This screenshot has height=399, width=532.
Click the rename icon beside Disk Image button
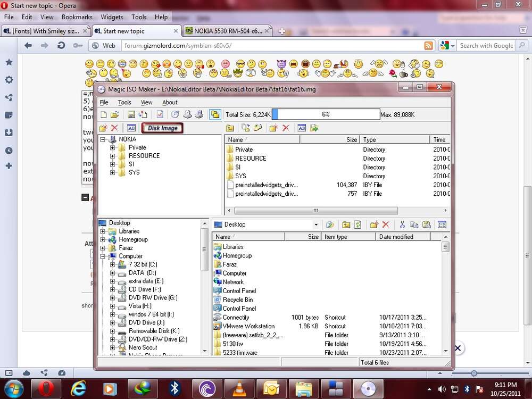[131, 128]
